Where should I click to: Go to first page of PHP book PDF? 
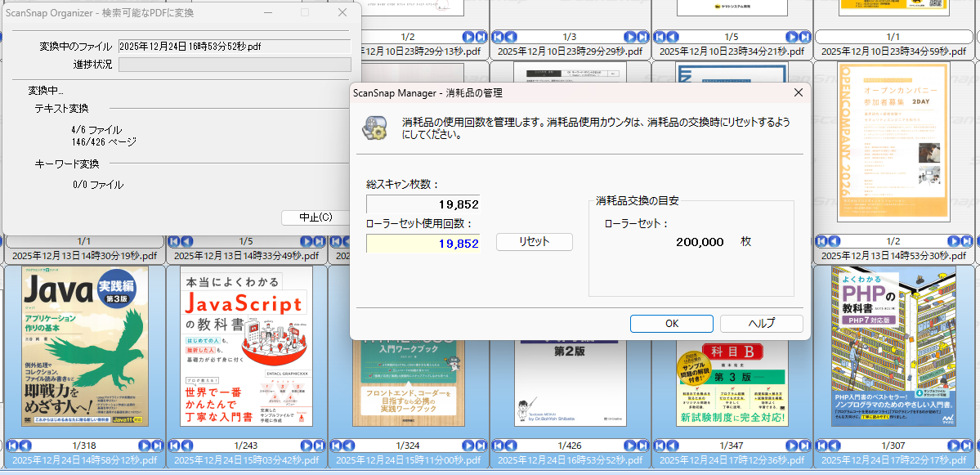point(821,446)
